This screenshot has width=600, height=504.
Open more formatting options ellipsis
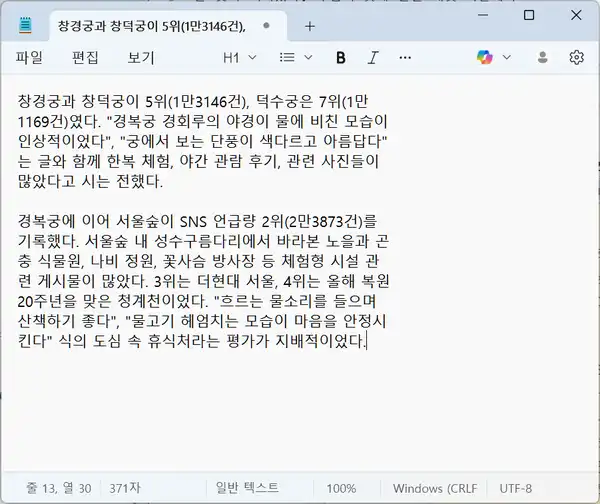[x=405, y=58]
